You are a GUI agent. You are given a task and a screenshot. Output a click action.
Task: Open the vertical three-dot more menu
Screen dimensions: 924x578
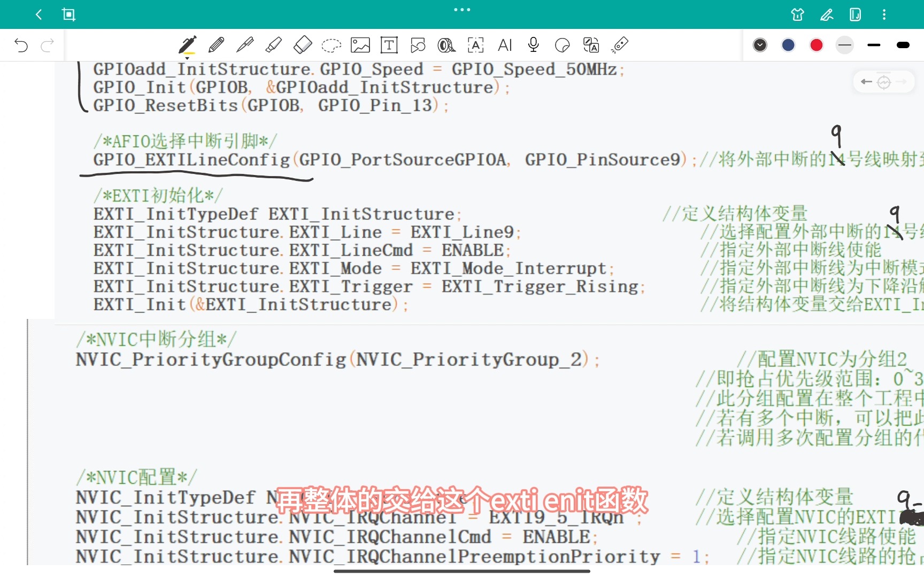click(x=884, y=14)
